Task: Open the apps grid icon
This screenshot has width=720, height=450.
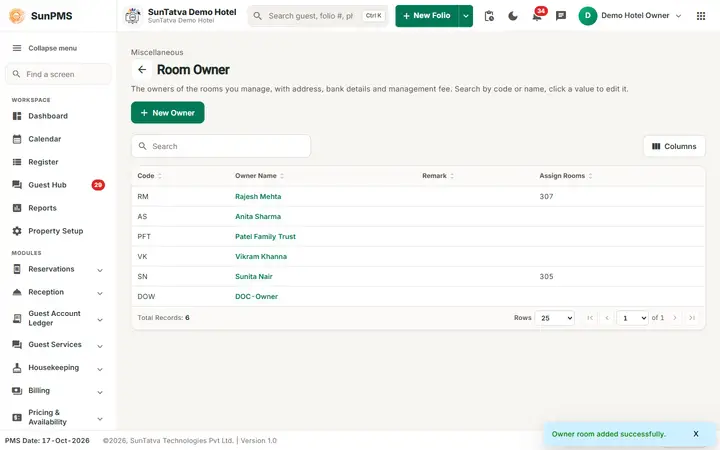Action: point(701,16)
